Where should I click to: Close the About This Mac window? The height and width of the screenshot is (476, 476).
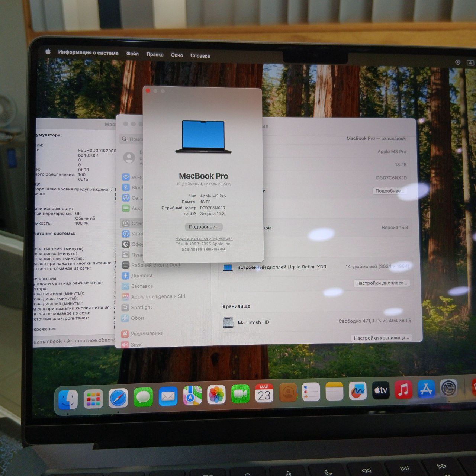[x=148, y=91]
